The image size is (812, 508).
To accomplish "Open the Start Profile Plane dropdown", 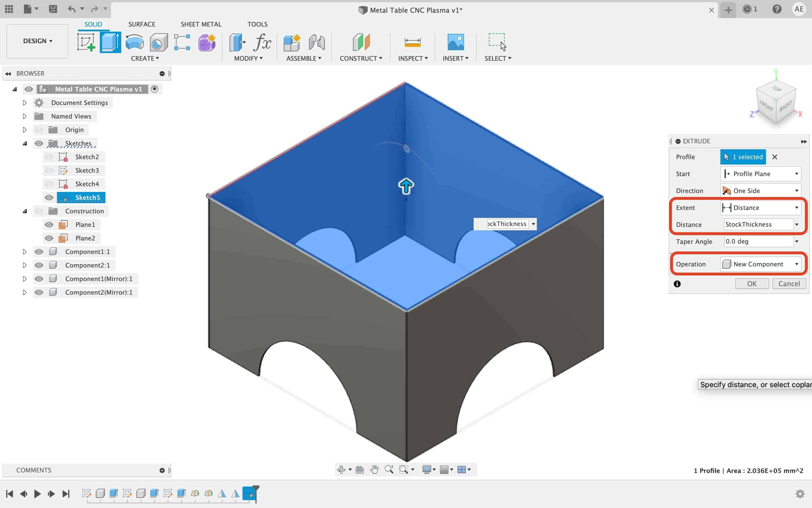I will point(760,174).
